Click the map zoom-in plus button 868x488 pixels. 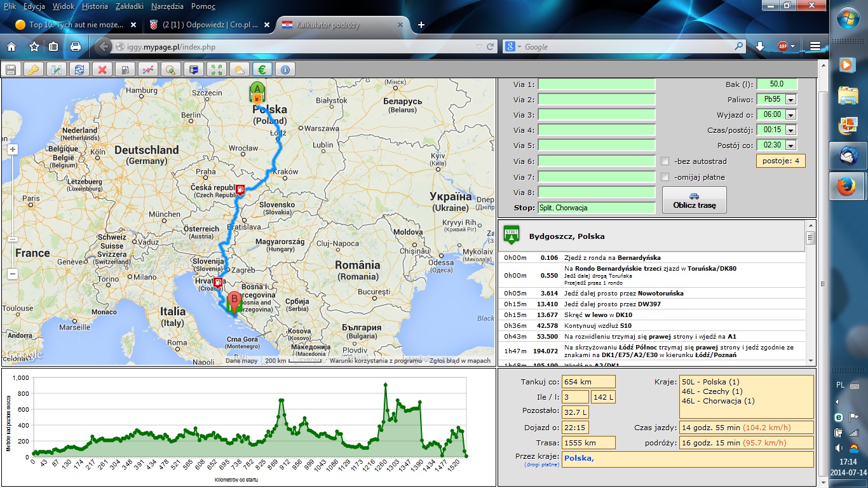click(x=13, y=149)
